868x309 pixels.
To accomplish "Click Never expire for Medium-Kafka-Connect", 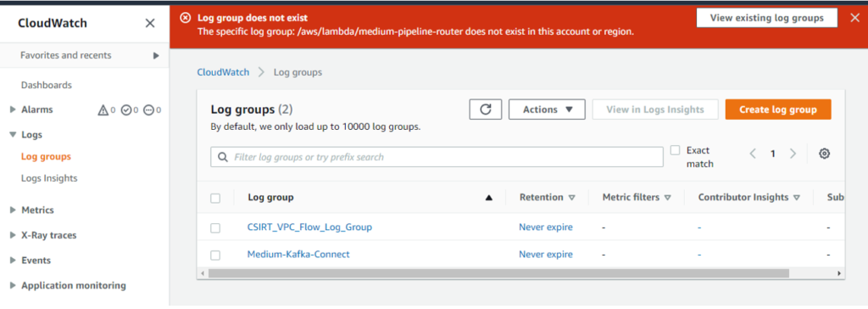I will pyautogui.click(x=546, y=254).
